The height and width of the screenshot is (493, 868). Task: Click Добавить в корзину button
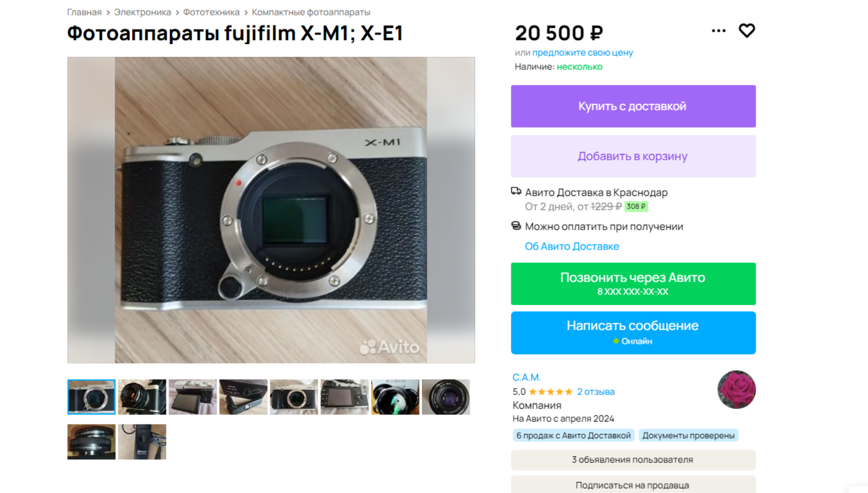click(x=633, y=156)
